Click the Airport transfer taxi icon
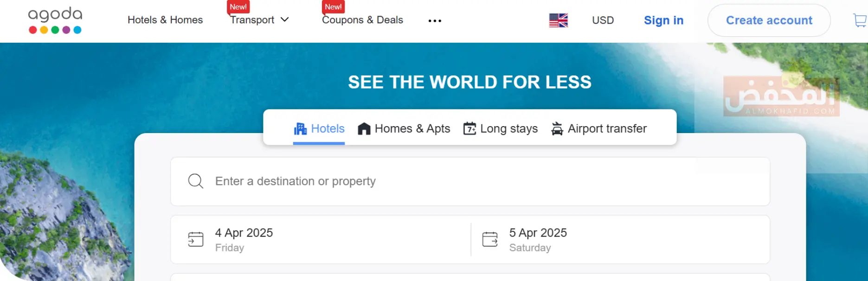868x281 pixels. click(557, 129)
